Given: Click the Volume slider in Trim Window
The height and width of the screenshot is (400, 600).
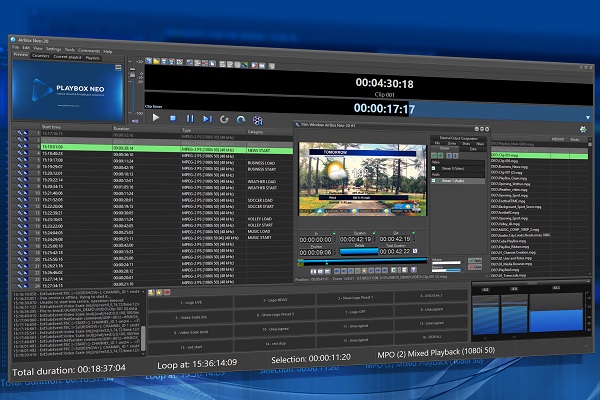Looking at the screenshot, I should 446,263.
